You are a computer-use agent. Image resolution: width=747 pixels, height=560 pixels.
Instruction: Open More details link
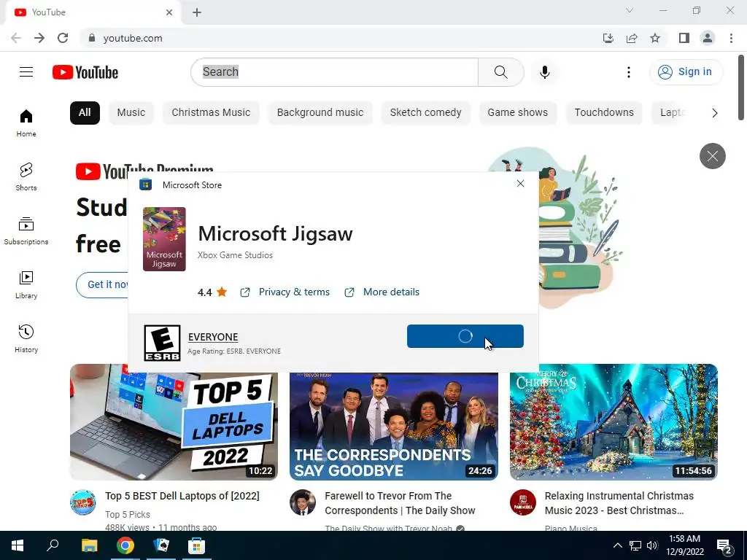(x=391, y=292)
